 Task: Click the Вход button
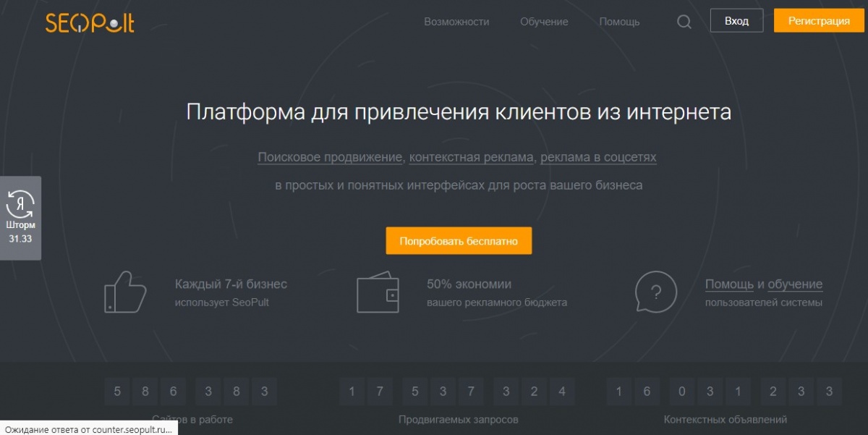[736, 21]
